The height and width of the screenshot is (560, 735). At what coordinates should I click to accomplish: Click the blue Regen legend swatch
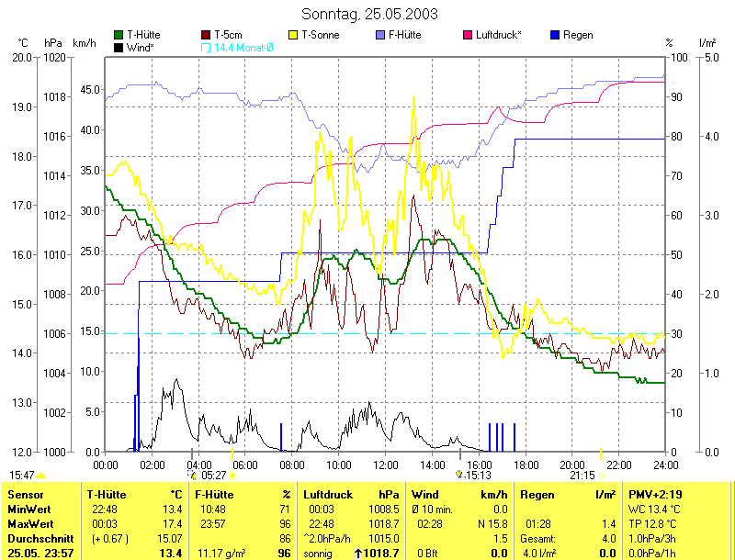click(x=554, y=35)
